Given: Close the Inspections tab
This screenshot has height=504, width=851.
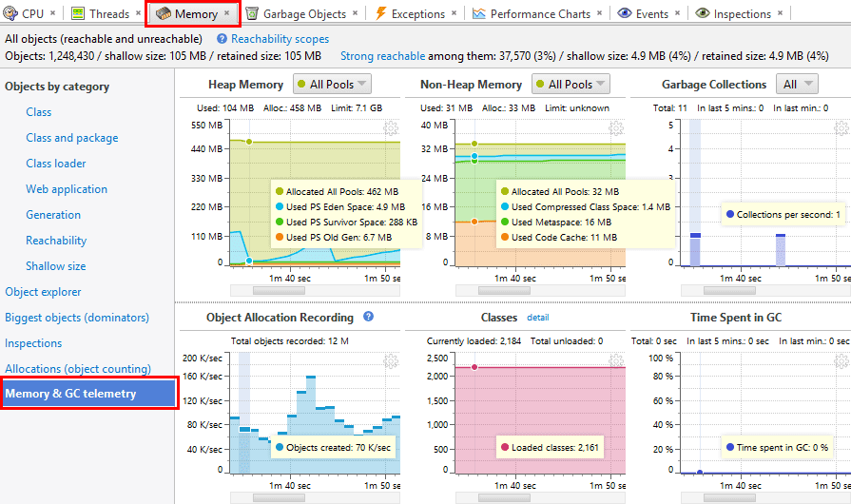Looking at the screenshot, I should pyautogui.click(x=780, y=13).
